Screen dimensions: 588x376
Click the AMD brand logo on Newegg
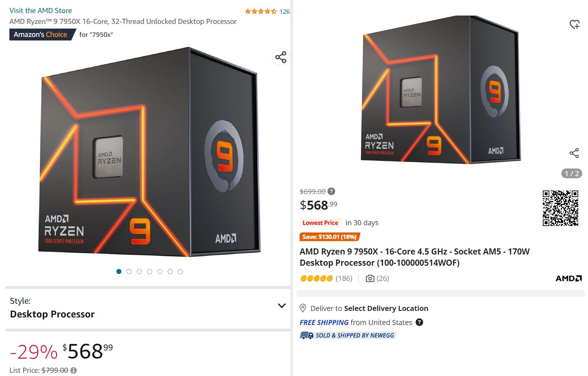568,278
